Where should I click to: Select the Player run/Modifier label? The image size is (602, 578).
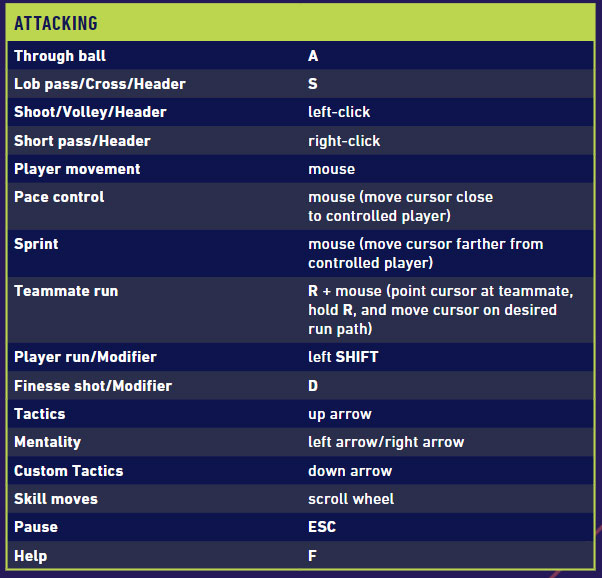(85, 357)
